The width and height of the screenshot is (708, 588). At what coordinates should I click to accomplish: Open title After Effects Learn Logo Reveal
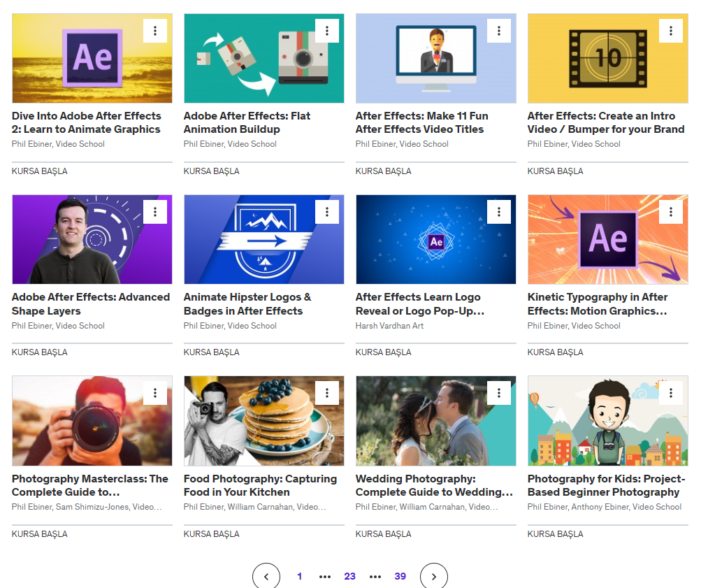point(420,304)
